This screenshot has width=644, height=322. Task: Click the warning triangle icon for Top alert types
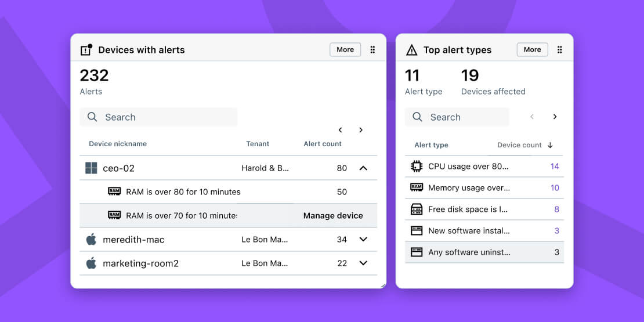coord(411,50)
